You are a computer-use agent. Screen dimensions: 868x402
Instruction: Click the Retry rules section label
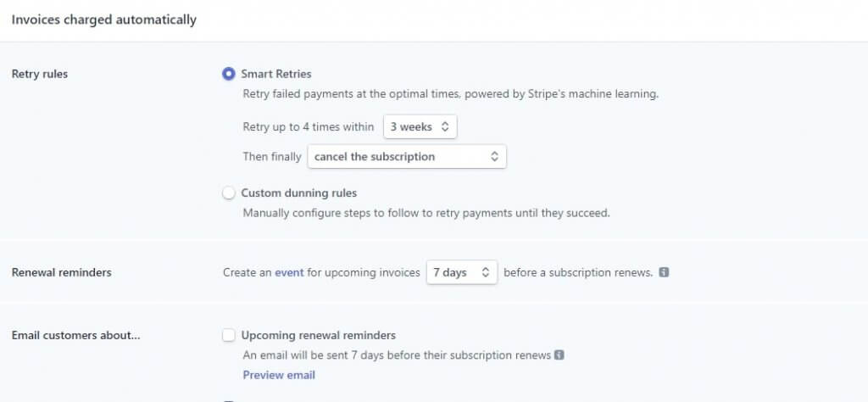point(40,74)
